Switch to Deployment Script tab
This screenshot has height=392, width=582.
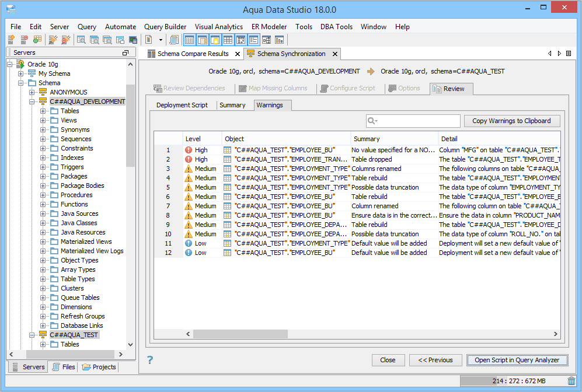point(182,105)
